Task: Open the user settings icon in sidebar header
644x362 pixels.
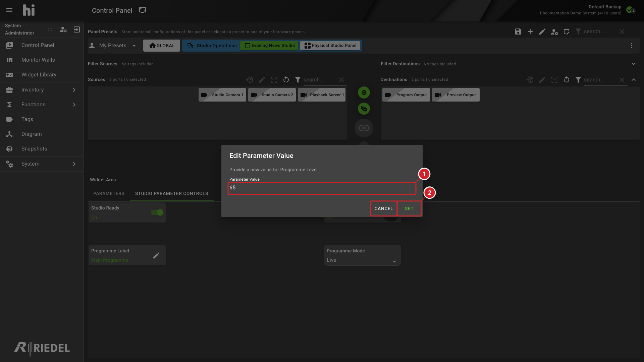Action: pos(63,29)
